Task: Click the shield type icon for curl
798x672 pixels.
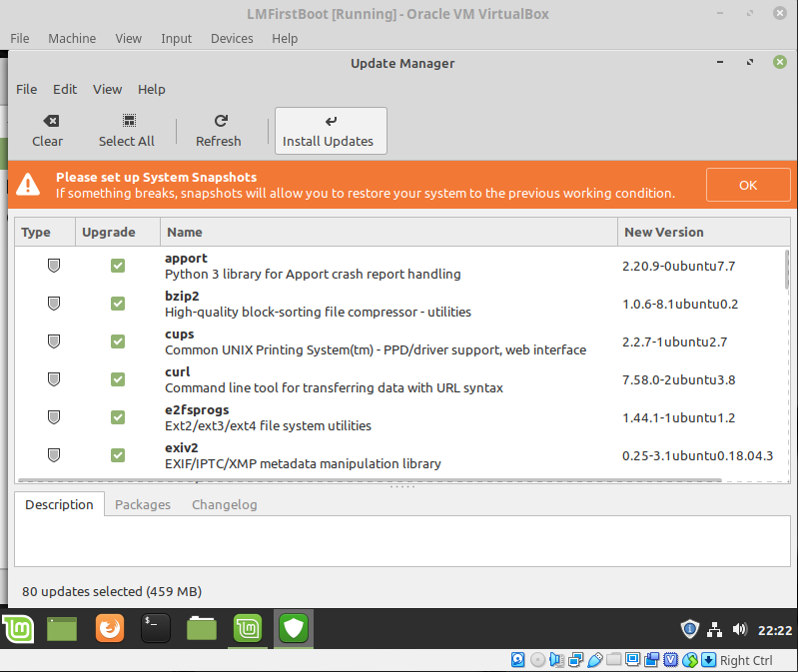Action: [54, 379]
